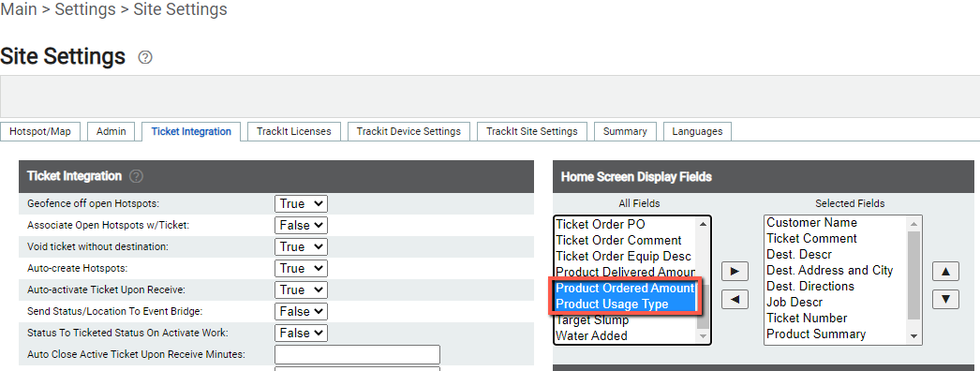Viewport: 980px width, 371px height.
Task: Open Hotspot/Map tab
Action: pyautogui.click(x=40, y=131)
